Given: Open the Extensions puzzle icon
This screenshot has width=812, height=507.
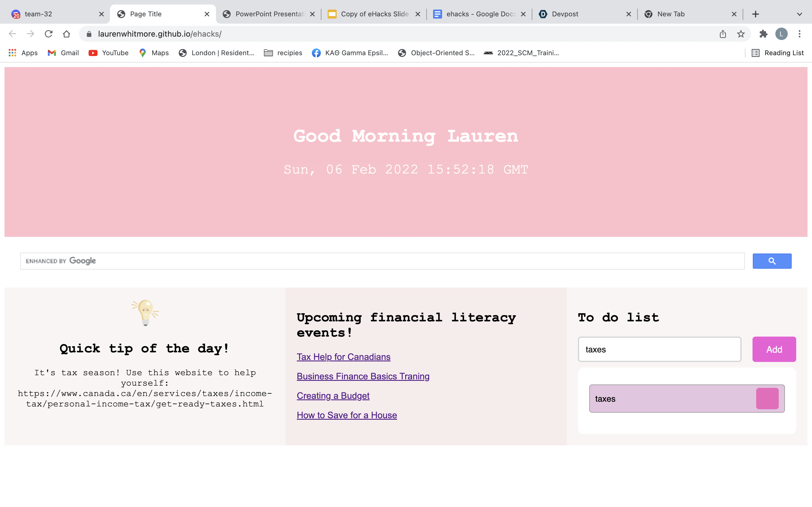Looking at the screenshot, I should (763, 34).
